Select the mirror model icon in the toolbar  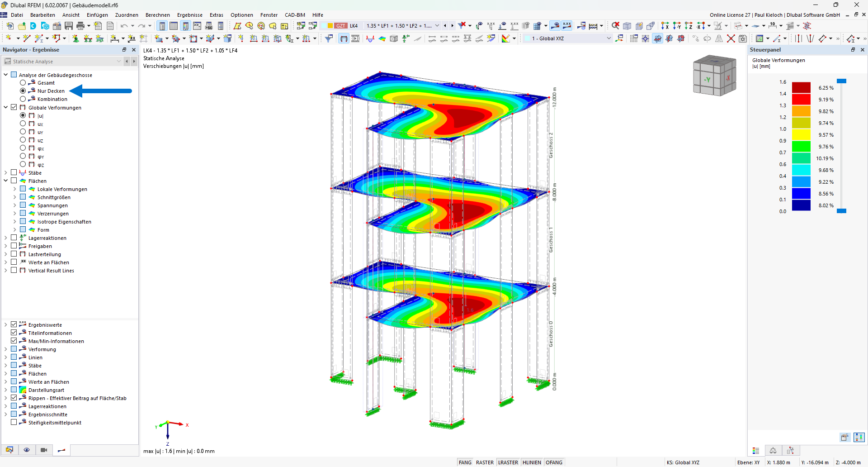tap(719, 38)
